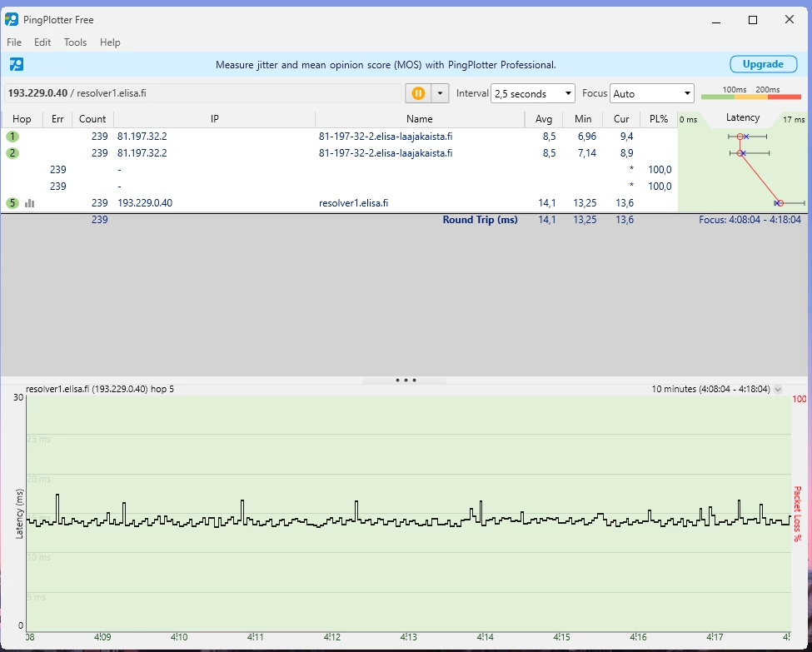Image resolution: width=812 pixels, height=652 pixels.
Task: Open the Help menu
Action: [x=110, y=42]
